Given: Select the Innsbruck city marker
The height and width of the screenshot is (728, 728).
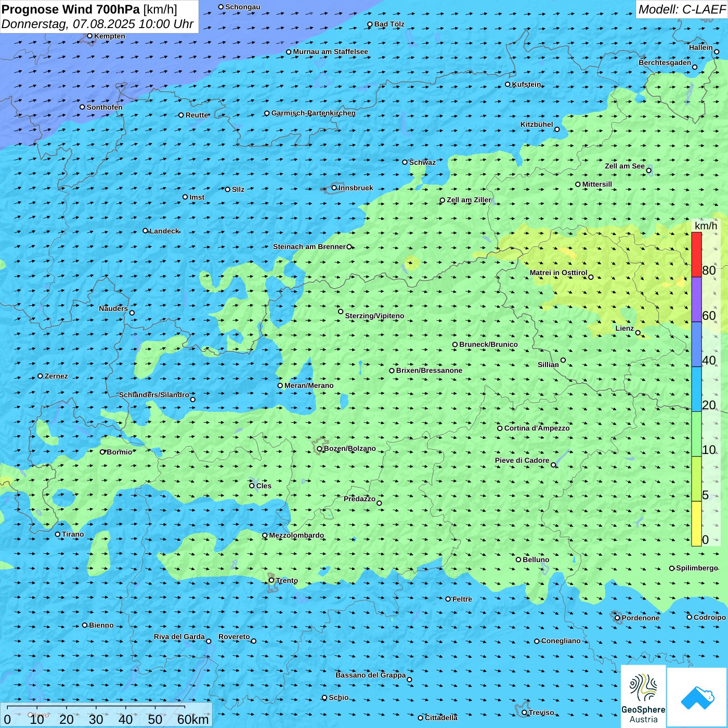Looking at the screenshot, I should click(x=334, y=188).
